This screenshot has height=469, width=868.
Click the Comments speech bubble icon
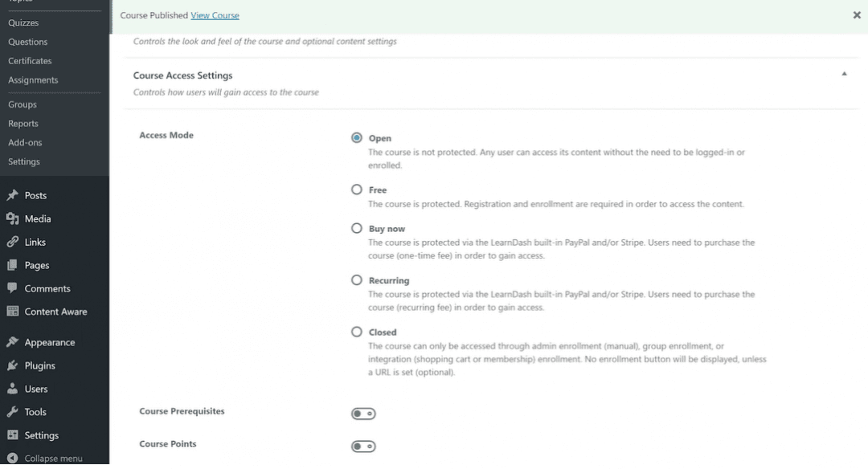[12, 288]
